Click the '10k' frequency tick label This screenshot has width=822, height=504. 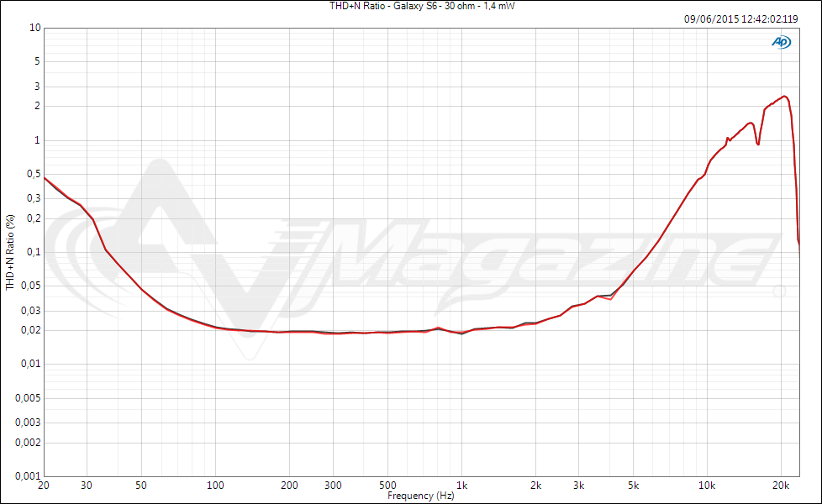pyautogui.click(x=707, y=486)
